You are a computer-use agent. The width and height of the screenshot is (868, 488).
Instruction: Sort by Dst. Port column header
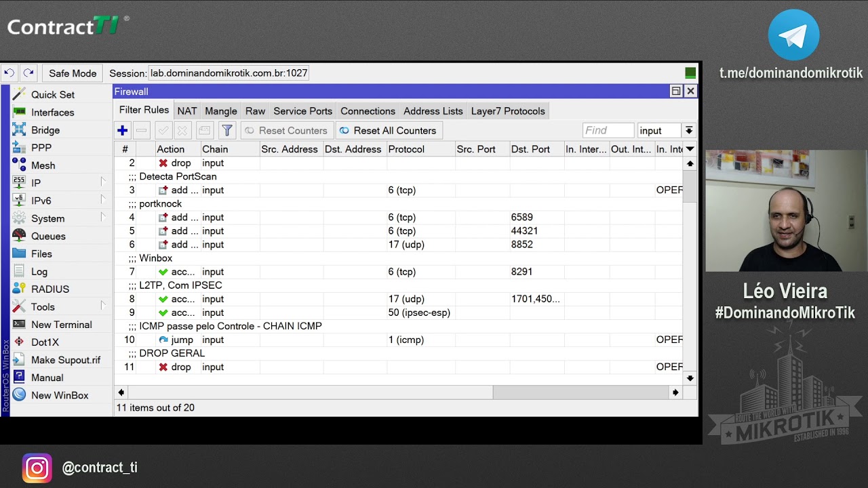point(537,149)
